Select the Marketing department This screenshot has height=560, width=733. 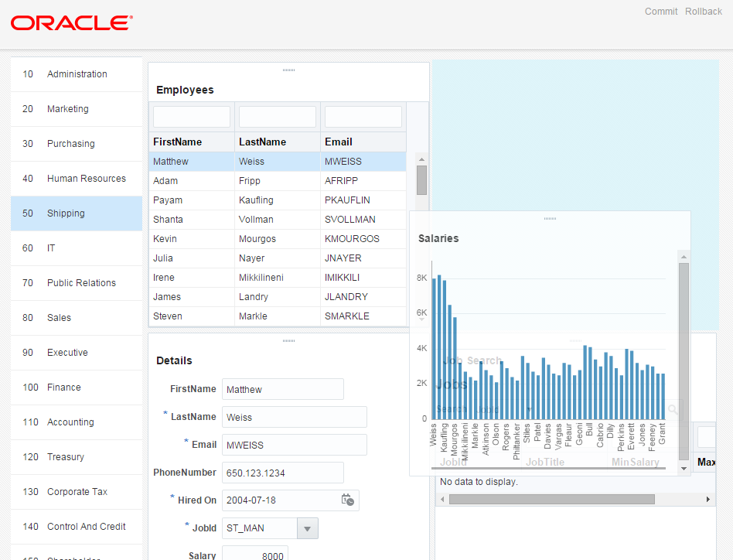(77, 109)
